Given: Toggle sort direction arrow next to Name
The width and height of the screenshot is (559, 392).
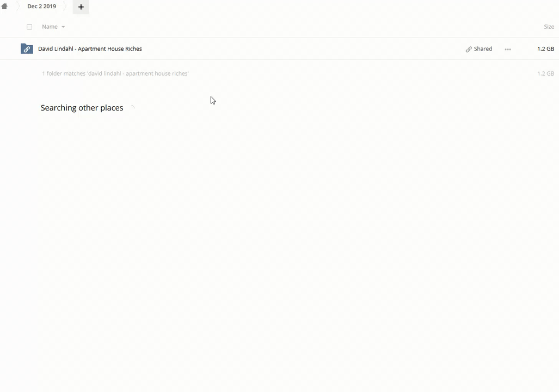Looking at the screenshot, I should click(63, 27).
